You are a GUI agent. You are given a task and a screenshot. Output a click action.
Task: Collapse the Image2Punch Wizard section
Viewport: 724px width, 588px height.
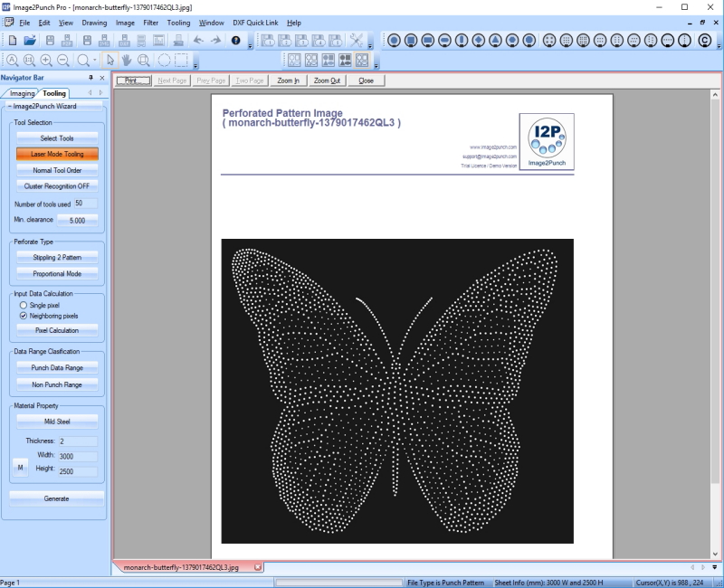pyautogui.click(x=10, y=106)
